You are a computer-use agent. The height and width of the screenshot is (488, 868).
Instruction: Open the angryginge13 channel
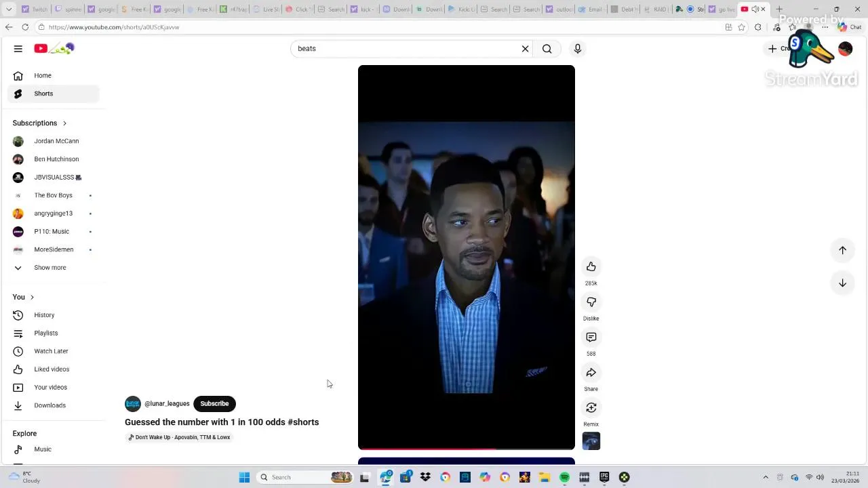click(54, 213)
